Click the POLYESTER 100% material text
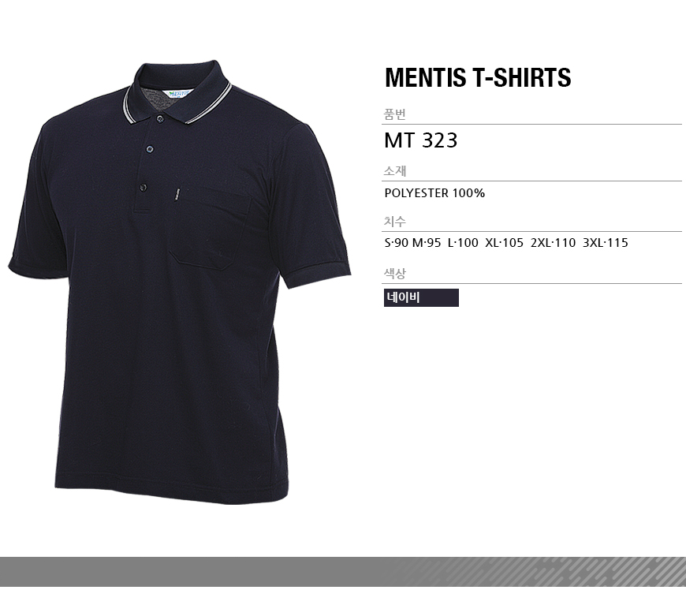686x616 pixels. 434,193
